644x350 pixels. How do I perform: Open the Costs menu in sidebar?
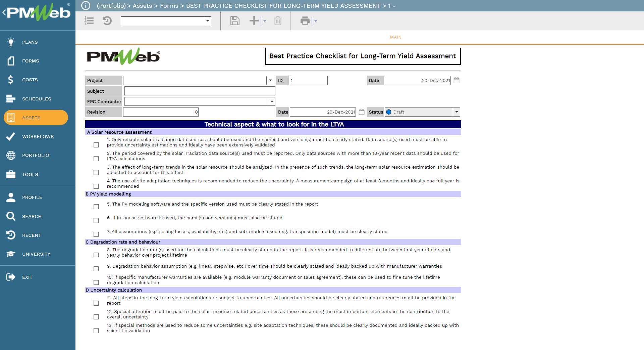(x=30, y=80)
